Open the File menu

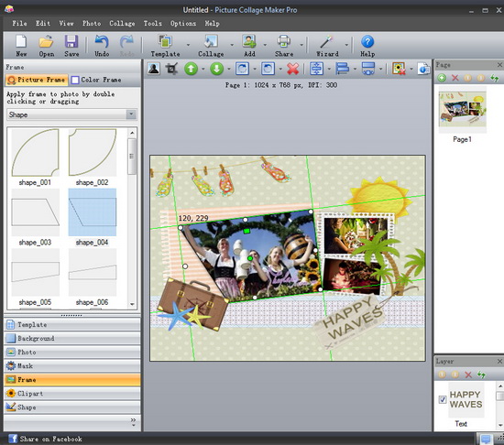click(19, 24)
